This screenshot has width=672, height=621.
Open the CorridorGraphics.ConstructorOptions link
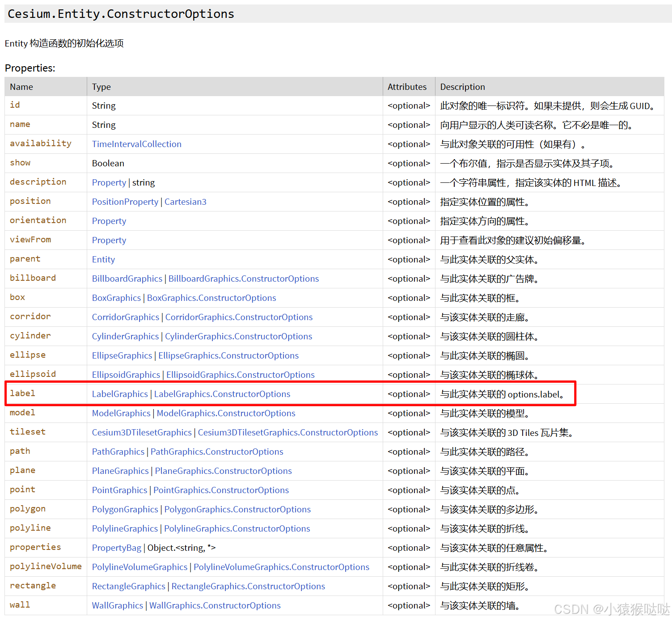[238, 317]
